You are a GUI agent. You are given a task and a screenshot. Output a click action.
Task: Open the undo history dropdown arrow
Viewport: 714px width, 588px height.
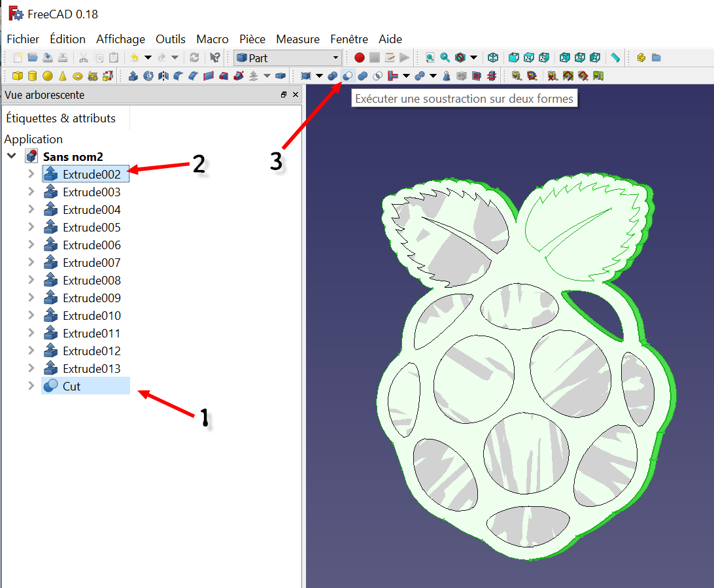[x=148, y=58]
